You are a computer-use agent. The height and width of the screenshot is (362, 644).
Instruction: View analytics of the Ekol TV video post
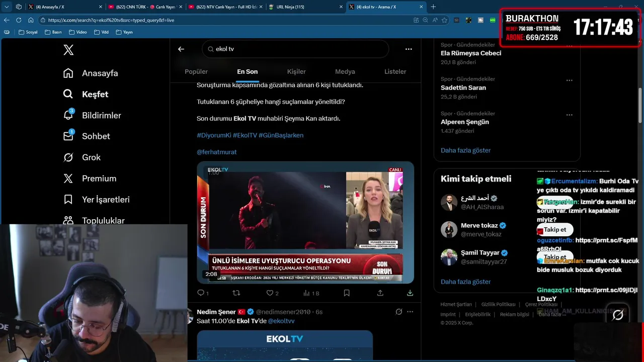click(311, 293)
